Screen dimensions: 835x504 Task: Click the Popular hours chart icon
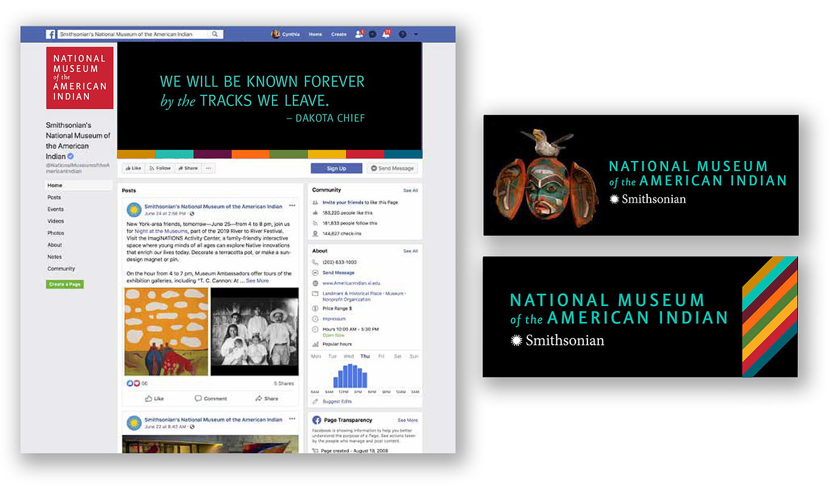point(314,344)
